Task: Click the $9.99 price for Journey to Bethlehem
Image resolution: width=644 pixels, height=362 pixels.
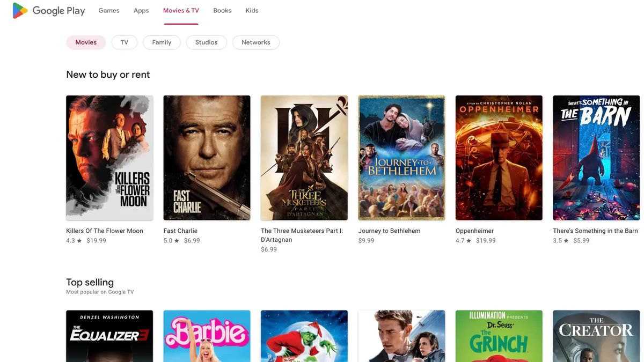Action: point(367,241)
